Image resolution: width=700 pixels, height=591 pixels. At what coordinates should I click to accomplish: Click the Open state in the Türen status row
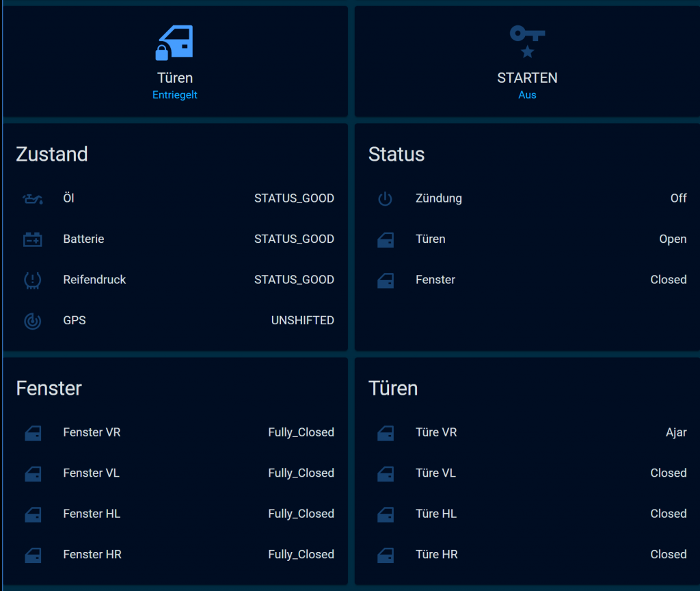pyautogui.click(x=673, y=239)
